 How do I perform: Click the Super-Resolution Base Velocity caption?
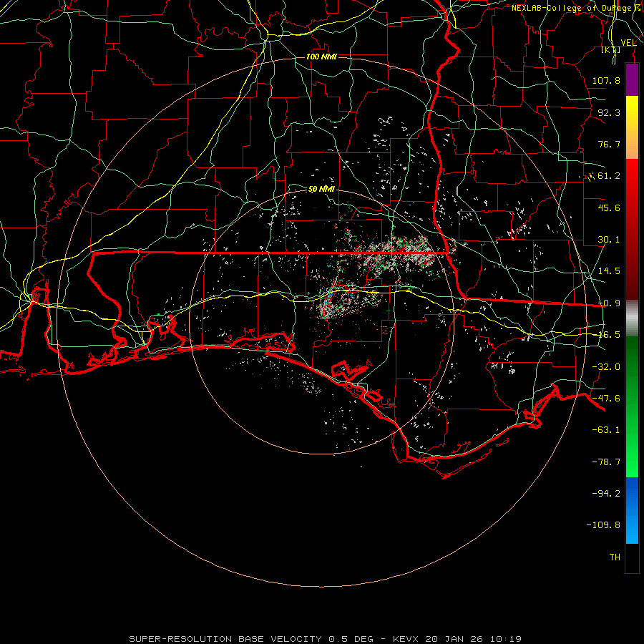pos(326,639)
